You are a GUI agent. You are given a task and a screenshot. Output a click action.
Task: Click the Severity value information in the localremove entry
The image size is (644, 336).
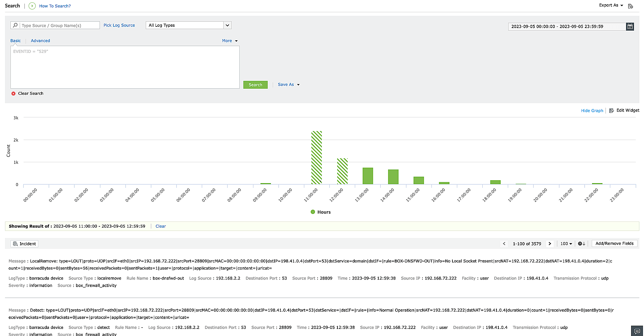[x=41, y=286]
